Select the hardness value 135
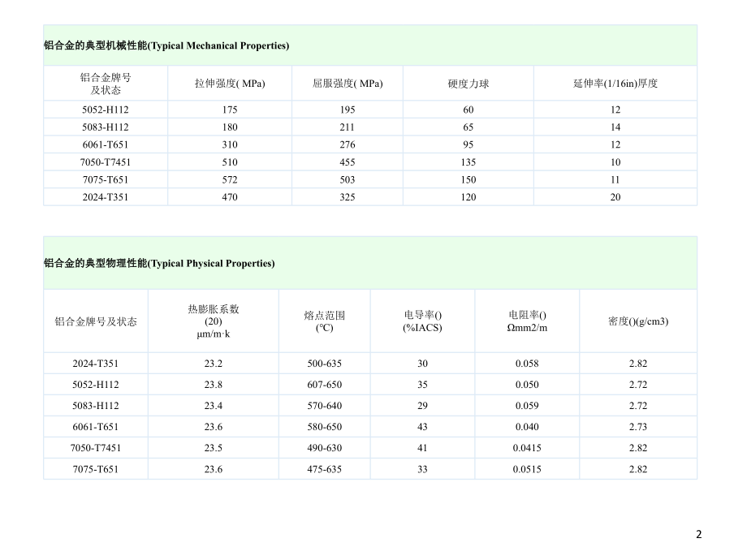 (x=468, y=162)
